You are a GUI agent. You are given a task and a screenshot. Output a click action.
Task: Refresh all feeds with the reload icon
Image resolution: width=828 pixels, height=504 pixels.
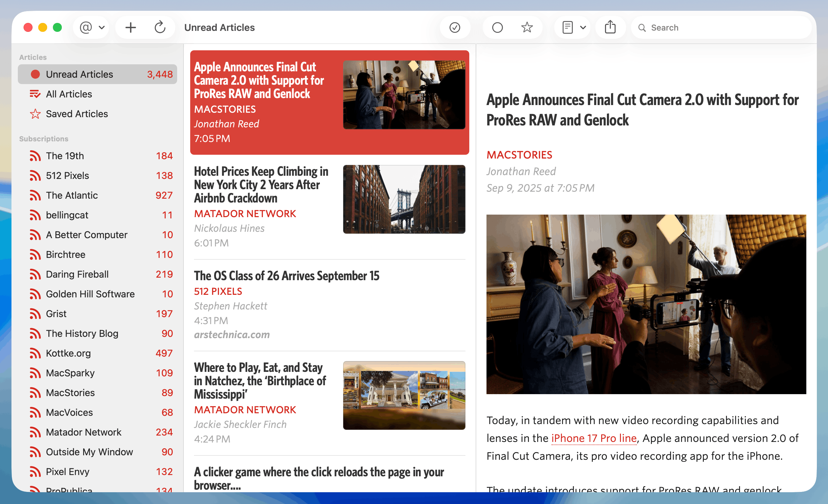point(160,27)
